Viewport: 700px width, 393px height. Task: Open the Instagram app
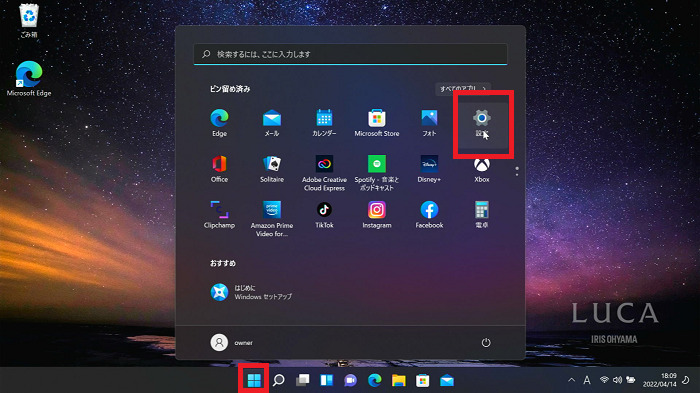coord(377,215)
